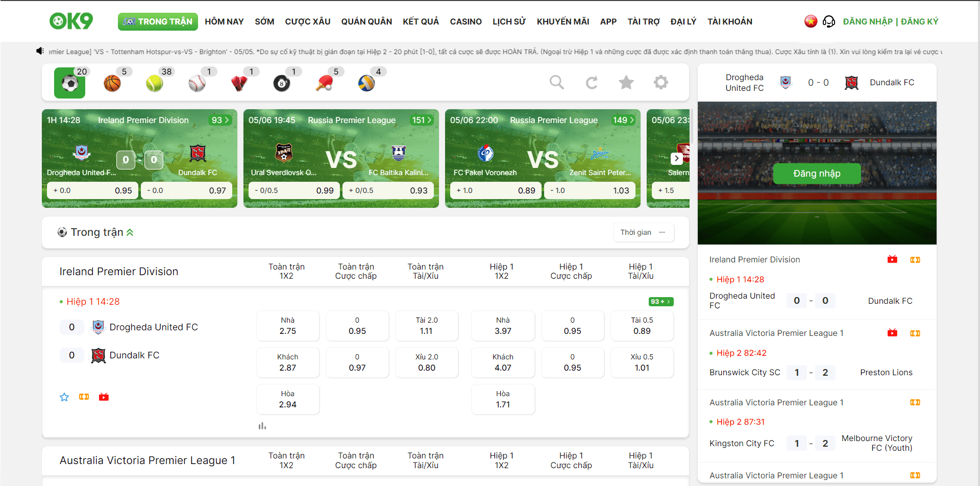Pick -0/0.5 at 0.99 in Ural card
This screenshot has width=980, height=486.
coord(294,190)
